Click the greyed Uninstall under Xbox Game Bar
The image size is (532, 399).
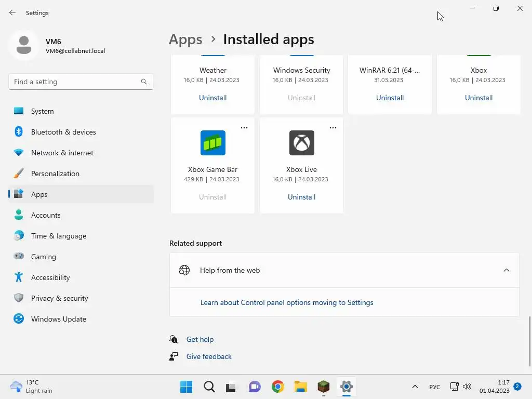(212, 197)
